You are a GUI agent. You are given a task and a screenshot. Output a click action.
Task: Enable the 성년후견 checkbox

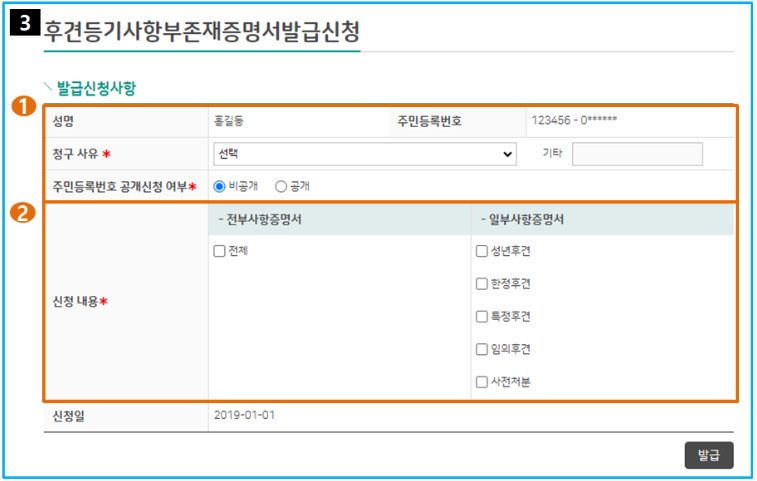tap(482, 251)
